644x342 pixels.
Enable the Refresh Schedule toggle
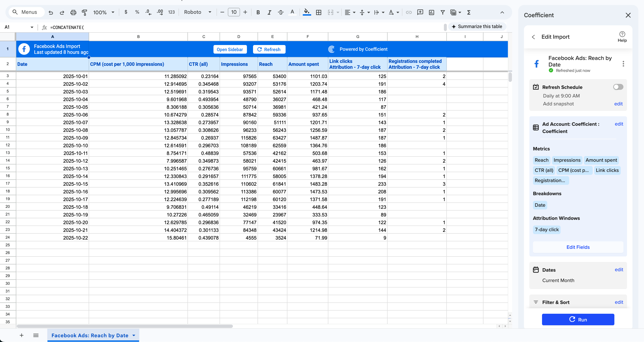pos(618,87)
